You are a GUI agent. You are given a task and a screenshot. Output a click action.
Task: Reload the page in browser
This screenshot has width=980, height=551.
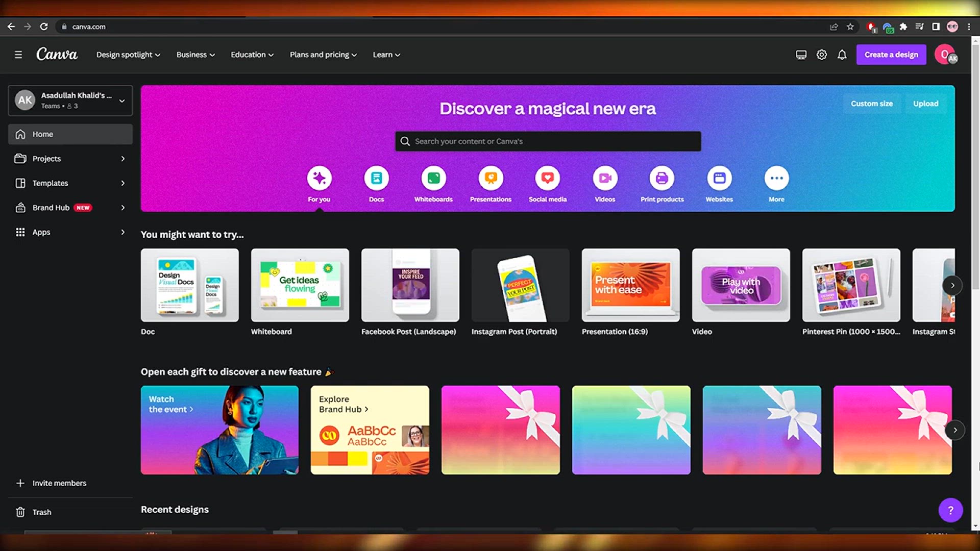point(44,27)
